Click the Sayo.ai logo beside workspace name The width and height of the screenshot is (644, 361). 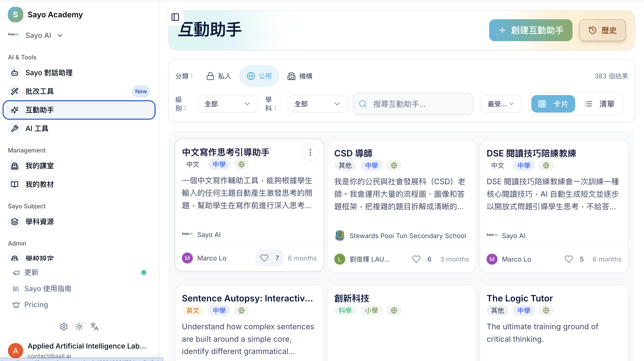13,34
